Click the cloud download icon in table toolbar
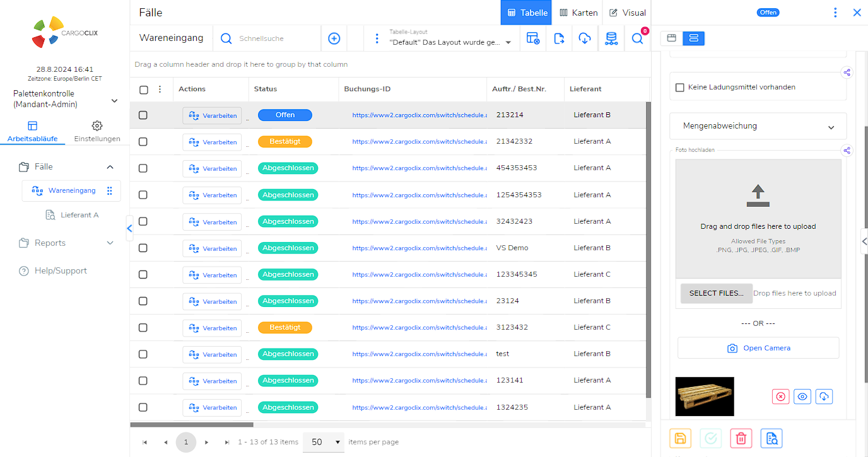The width and height of the screenshot is (868, 457). (585, 38)
